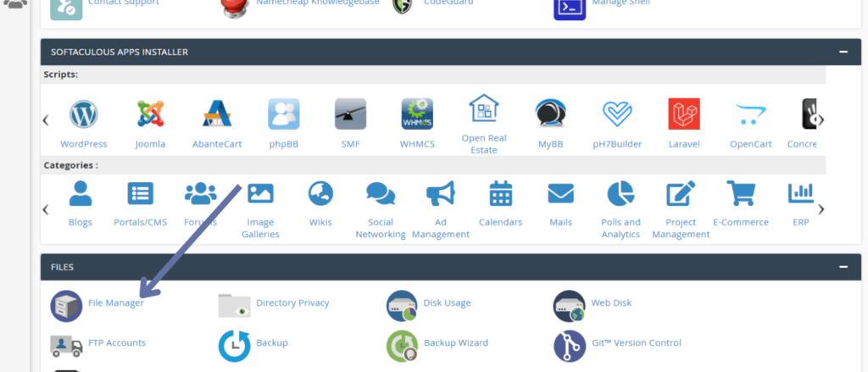The height and width of the screenshot is (372, 868).
Task: Click the File Manager link text
Action: [116, 303]
